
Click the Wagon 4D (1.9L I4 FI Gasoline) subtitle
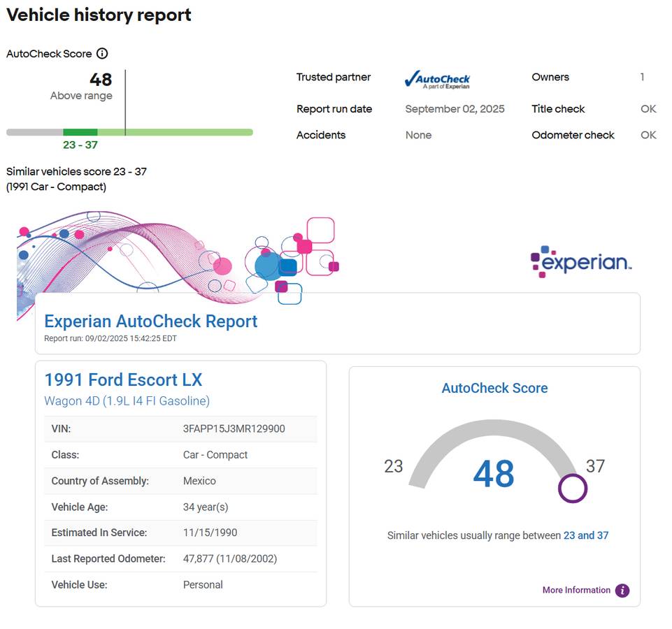pos(127,400)
